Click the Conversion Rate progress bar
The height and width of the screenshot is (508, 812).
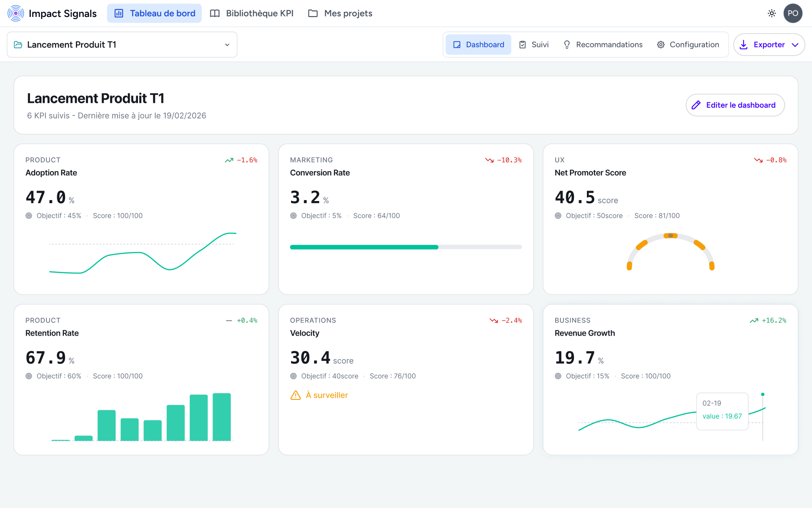click(406, 247)
